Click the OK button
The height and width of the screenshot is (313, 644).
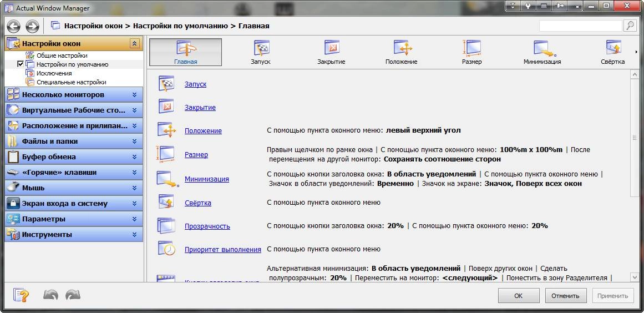[x=518, y=296]
